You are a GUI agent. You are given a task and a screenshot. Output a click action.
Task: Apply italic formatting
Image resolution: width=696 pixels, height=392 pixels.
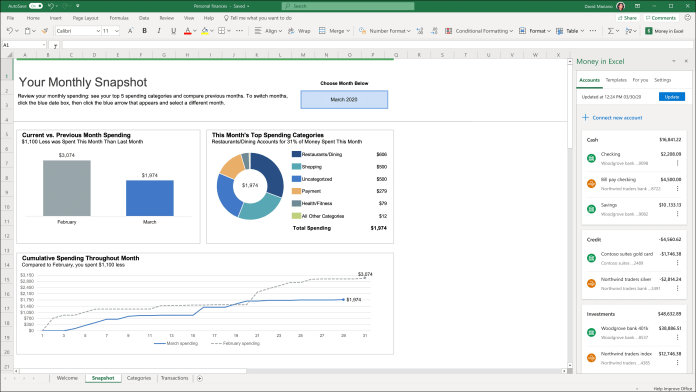[159, 31]
